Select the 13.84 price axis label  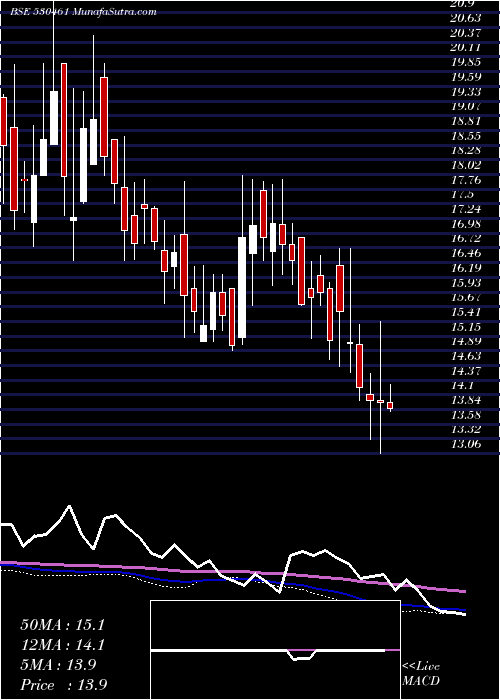pos(466,400)
